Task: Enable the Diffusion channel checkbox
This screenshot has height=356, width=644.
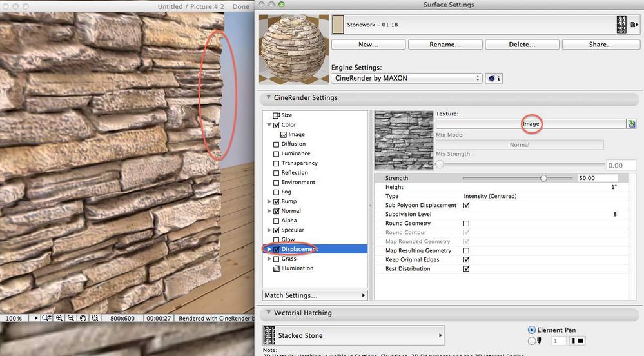Action: click(277, 144)
